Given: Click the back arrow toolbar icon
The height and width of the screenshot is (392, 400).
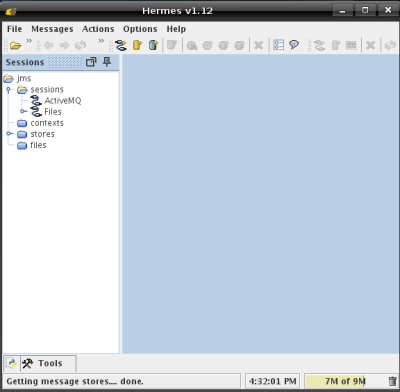Looking at the screenshot, I should click(x=49, y=45).
